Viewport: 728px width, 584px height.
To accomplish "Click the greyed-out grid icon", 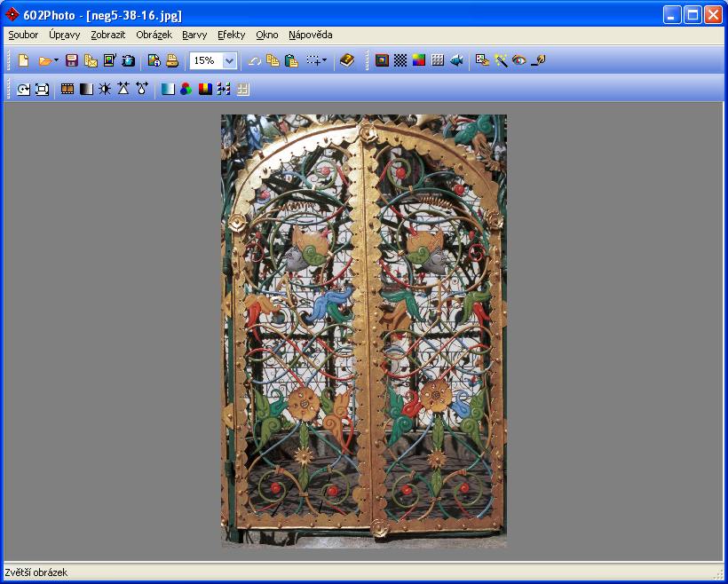I will [243, 89].
